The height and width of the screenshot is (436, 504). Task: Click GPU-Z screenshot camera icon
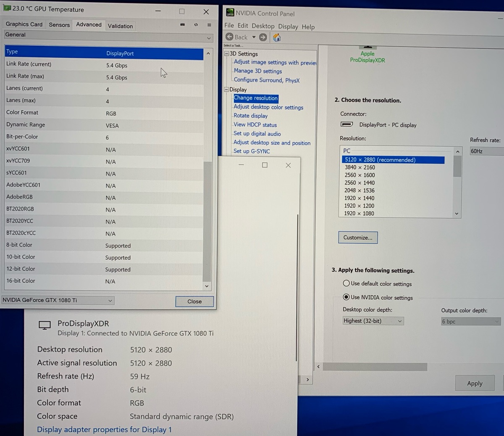coord(182,25)
